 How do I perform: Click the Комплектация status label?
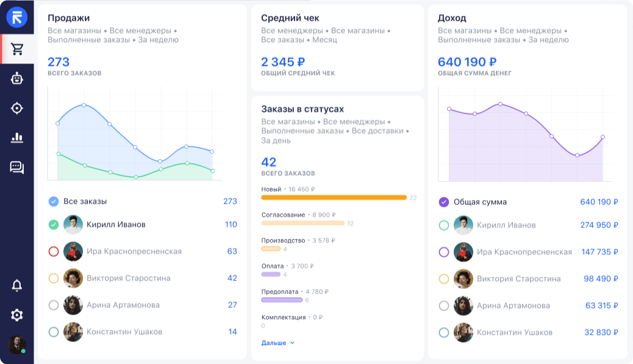(284, 317)
